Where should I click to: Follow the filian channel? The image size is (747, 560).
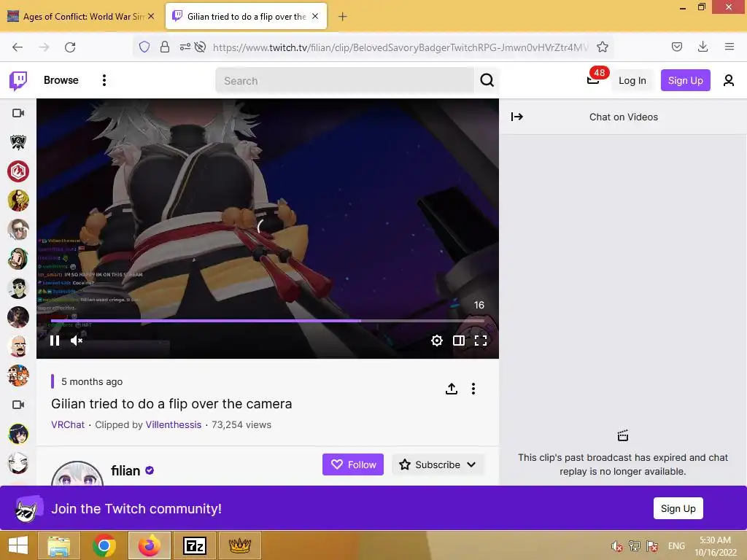353,464
